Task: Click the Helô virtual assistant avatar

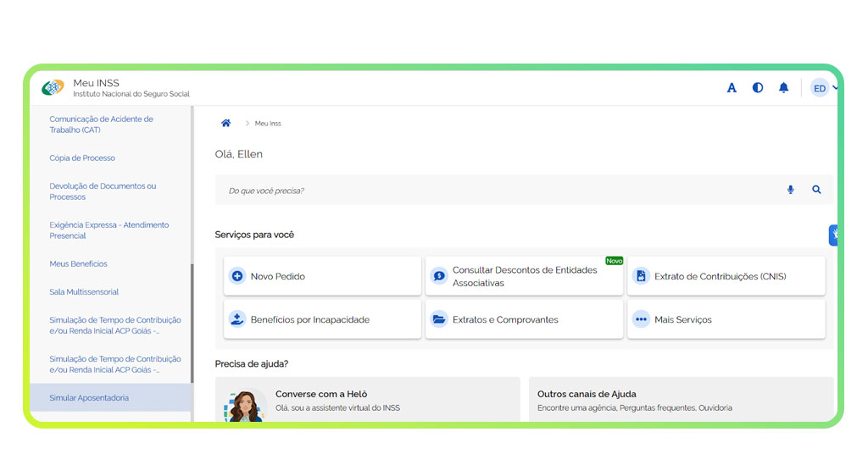Action: coord(245,405)
